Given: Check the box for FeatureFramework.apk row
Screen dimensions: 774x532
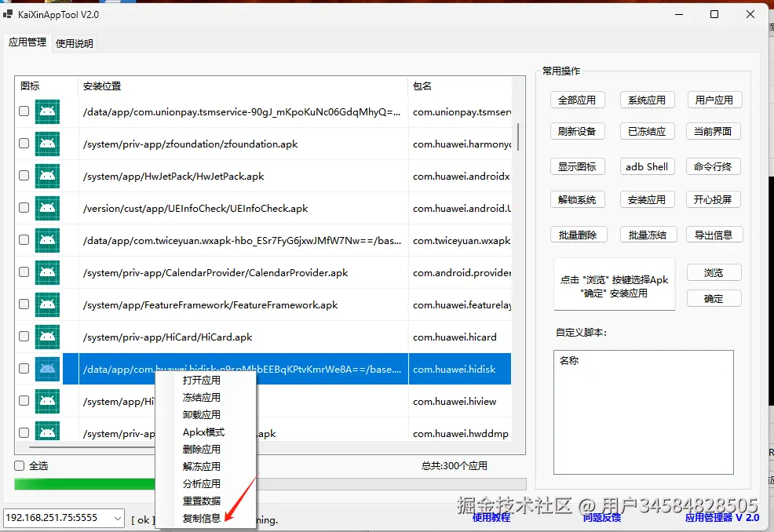Looking at the screenshot, I should coord(24,304).
